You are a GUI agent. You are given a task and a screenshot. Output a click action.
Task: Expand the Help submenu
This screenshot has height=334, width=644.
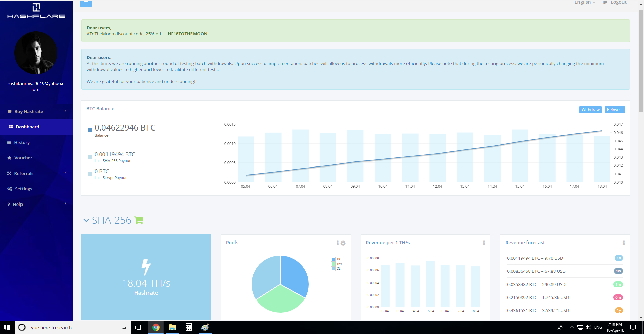66,203
